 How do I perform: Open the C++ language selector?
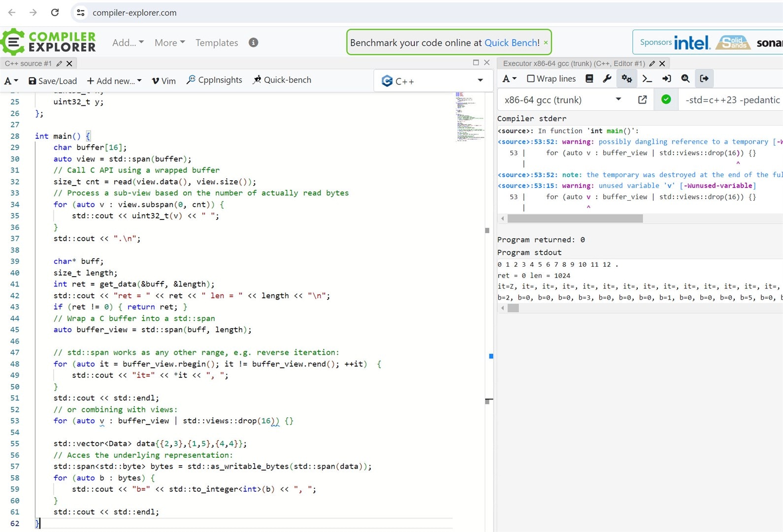(x=433, y=81)
